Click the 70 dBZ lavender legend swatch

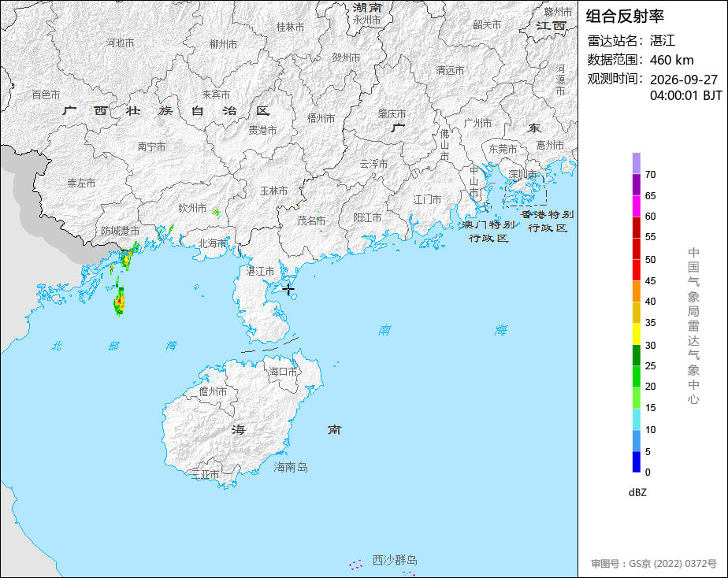tap(636, 163)
